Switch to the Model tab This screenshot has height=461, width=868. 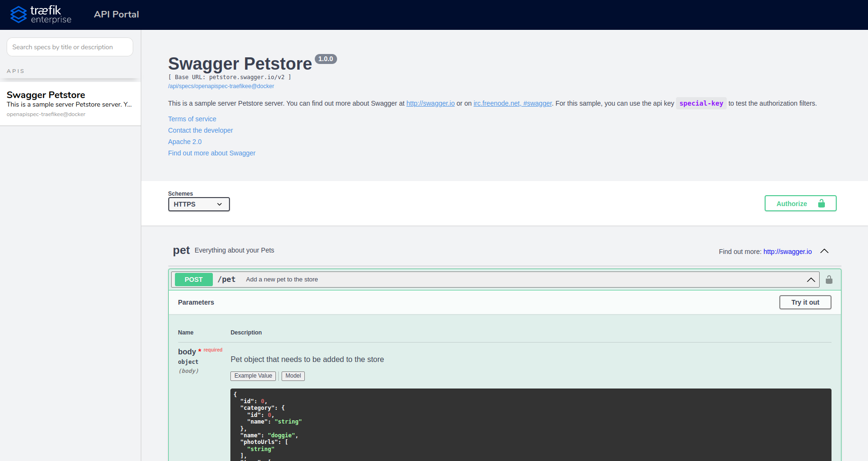click(293, 376)
